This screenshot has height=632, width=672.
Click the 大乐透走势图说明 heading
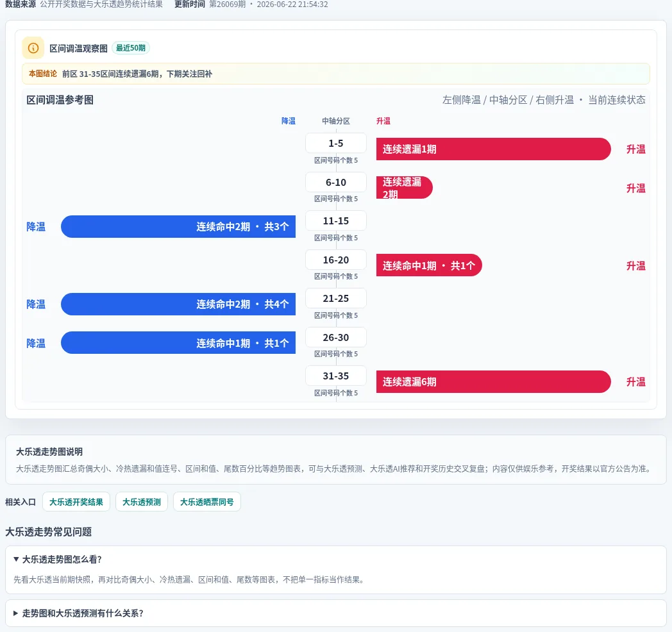click(x=49, y=452)
